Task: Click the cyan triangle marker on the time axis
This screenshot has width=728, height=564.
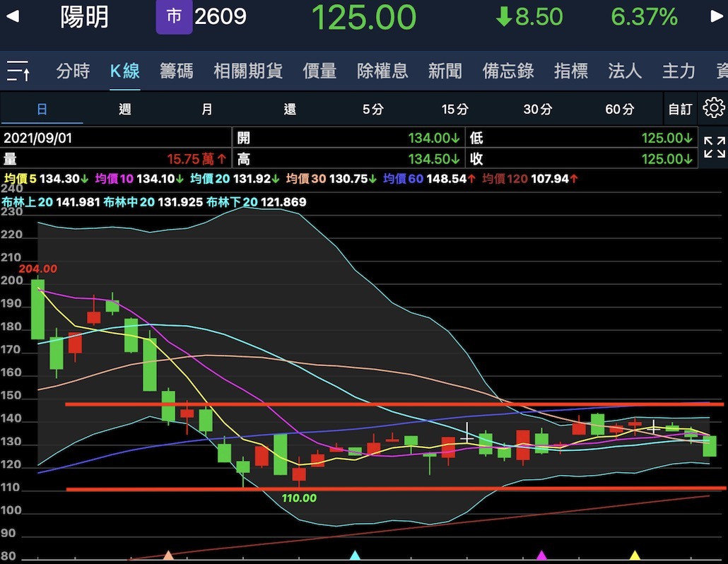Action: click(x=356, y=556)
